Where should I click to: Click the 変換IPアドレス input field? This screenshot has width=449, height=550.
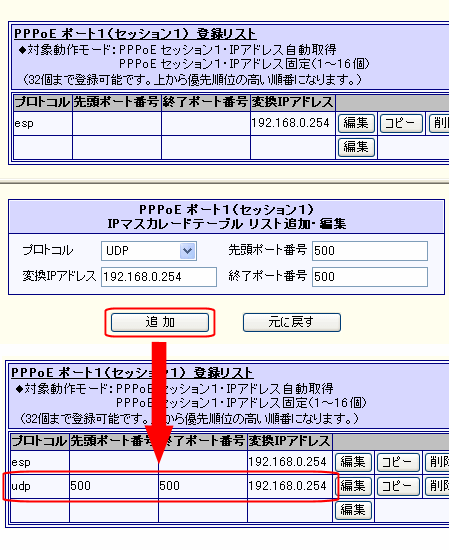click(x=159, y=277)
